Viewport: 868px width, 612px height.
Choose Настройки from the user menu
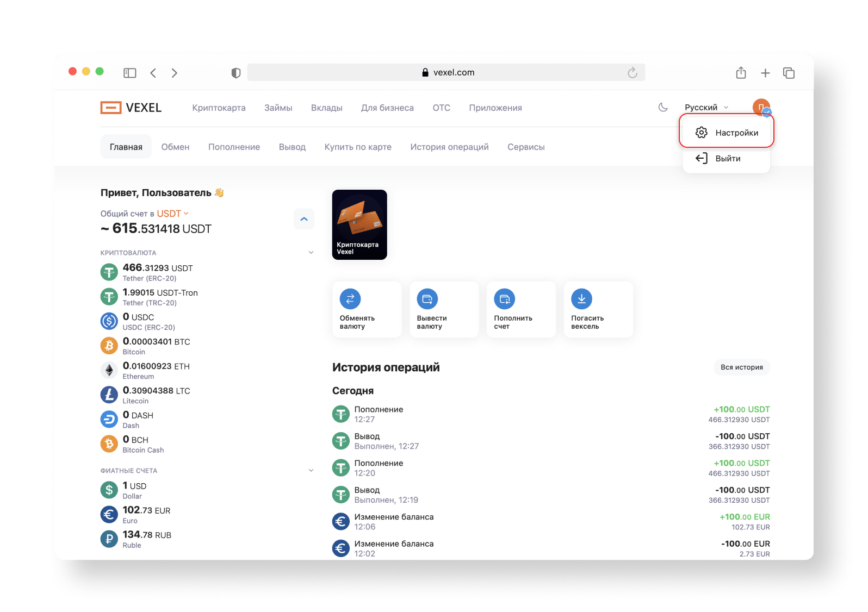(727, 132)
